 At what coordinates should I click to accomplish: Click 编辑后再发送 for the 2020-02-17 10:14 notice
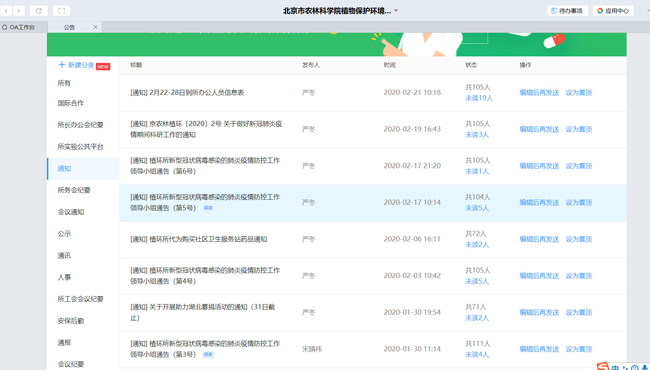click(x=539, y=203)
